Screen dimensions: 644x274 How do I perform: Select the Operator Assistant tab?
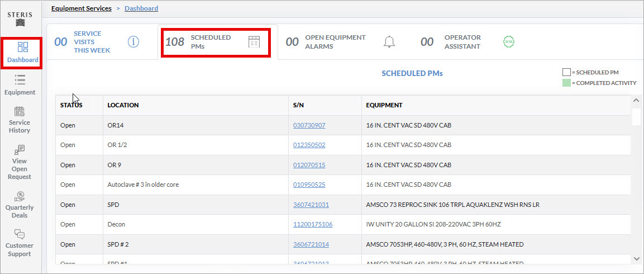point(468,42)
